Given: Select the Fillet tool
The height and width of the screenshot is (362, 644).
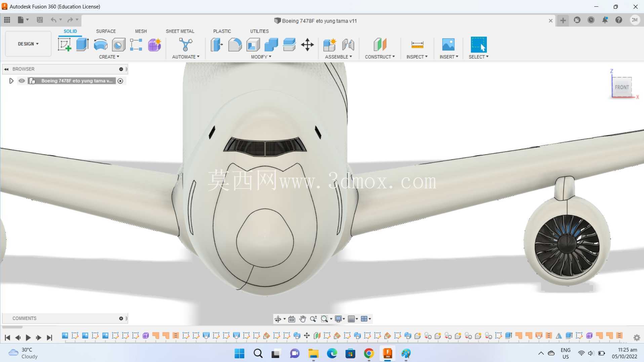Looking at the screenshot, I should (x=235, y=44).
